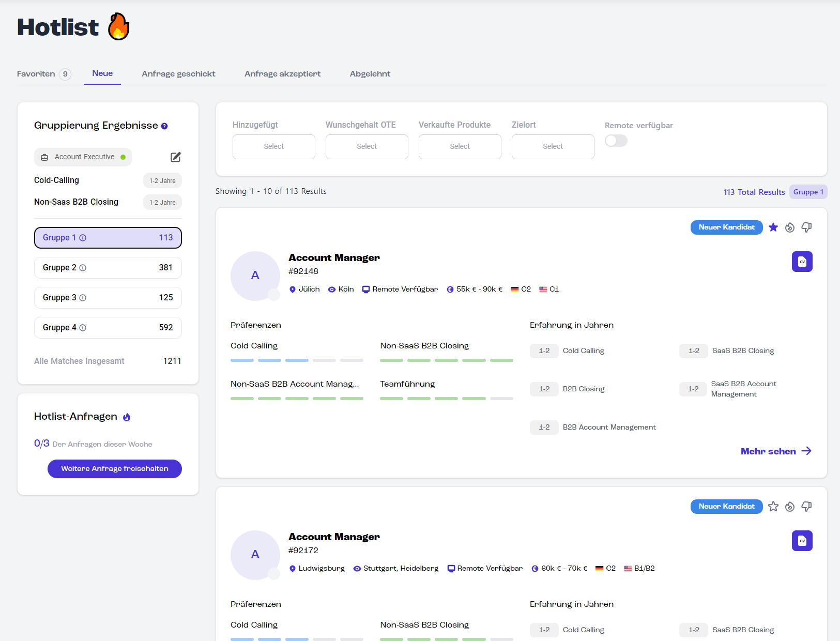The image size is (840, 641).
Task: Click avatar of candidate #92148
Action: coord(255,276)
